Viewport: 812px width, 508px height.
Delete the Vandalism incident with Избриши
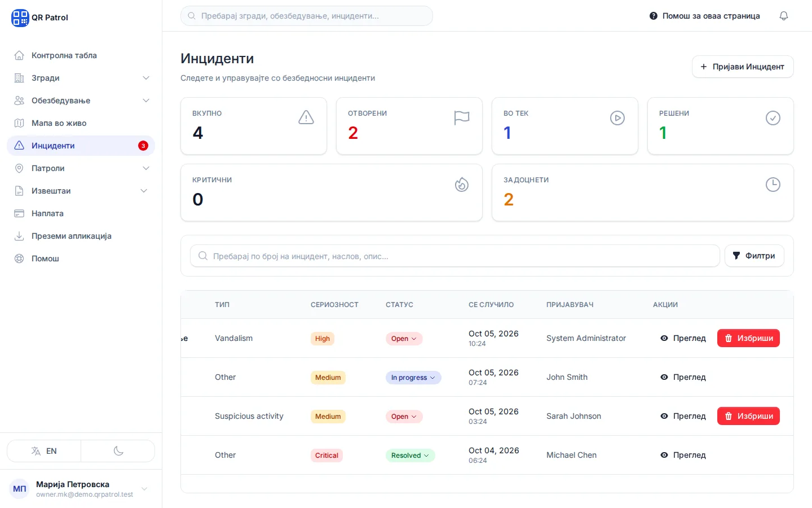748,338
